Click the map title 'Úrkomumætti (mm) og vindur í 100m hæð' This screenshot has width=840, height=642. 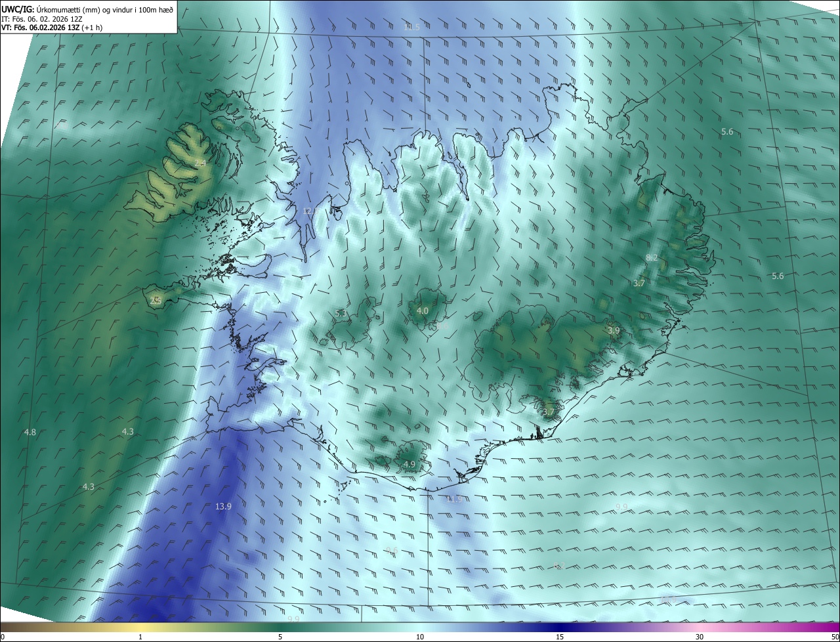point(104,9)
